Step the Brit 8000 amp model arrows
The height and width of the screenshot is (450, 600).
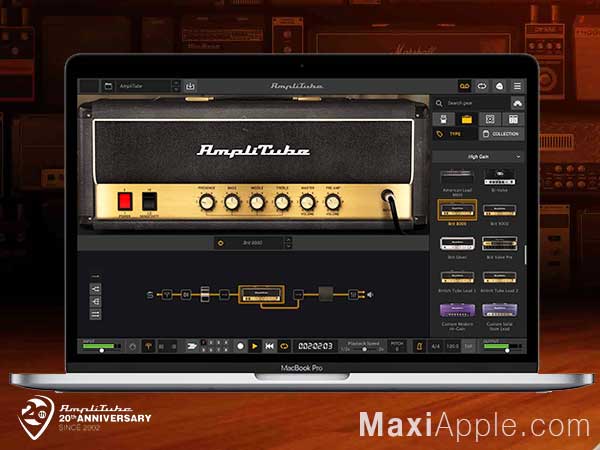pos(289,243)
